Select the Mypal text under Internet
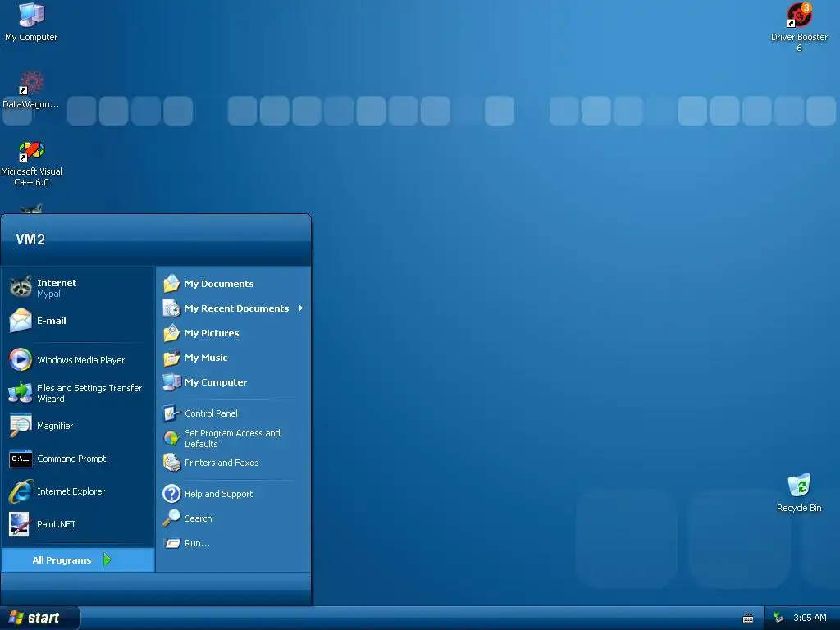Viewport: 840px width, 630px height. pos(48,294)
